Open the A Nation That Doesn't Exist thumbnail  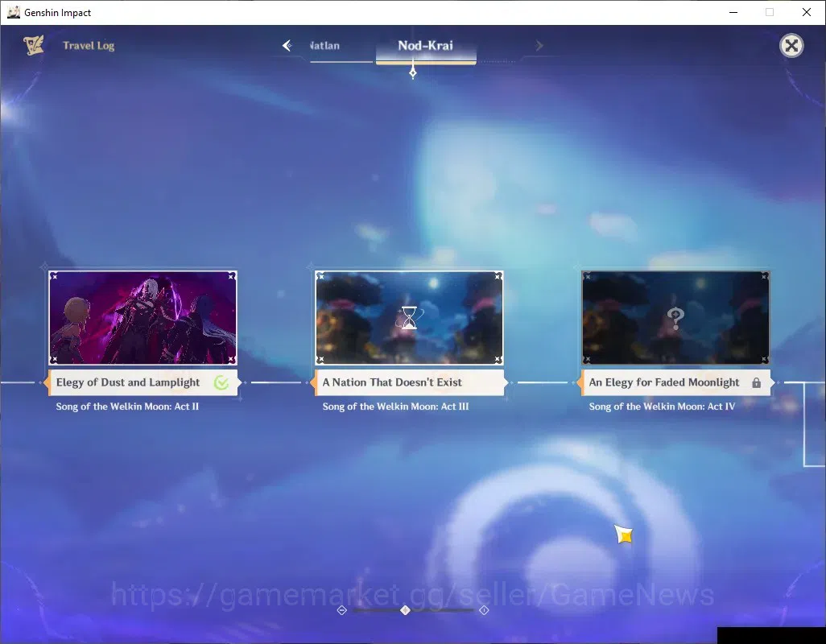[x=409, y=317]
